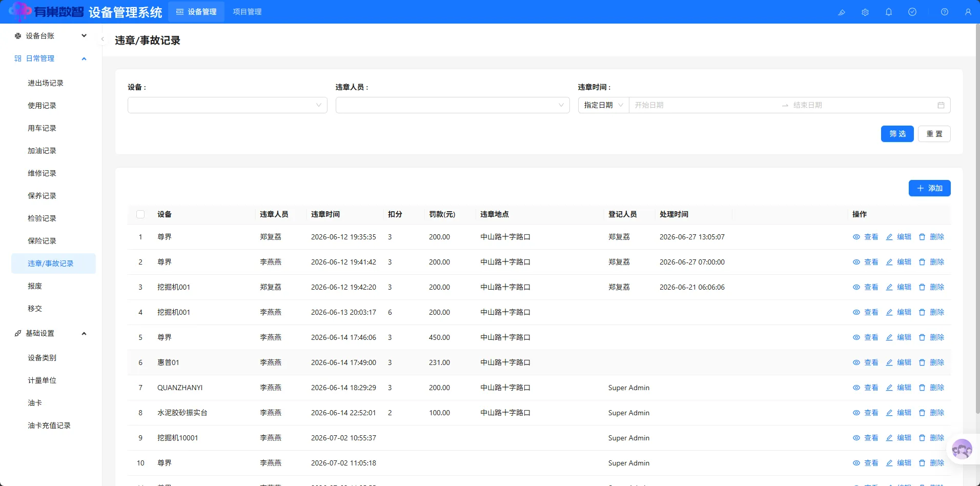Open the notification bell icon
Image resolution: width=980 pixels, height=486 pixels.
coord(889,12)
